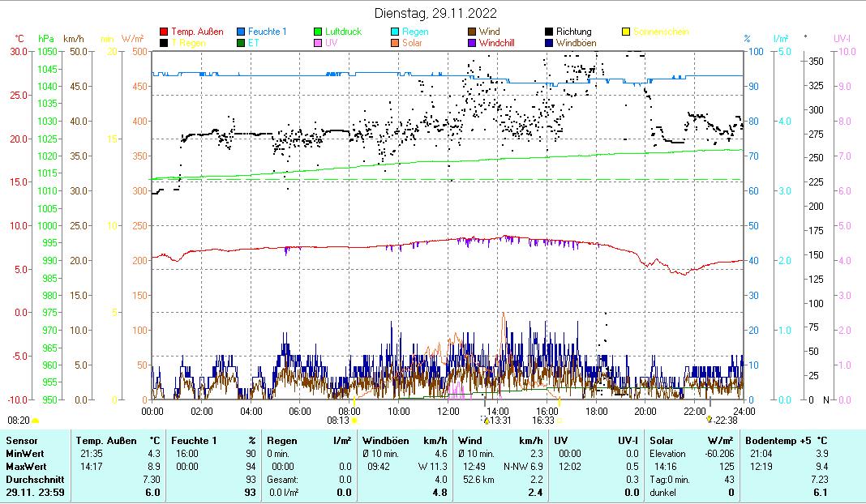Click the Richtung legend label
The height and width of the screenshot is (504, 866).
(x=573, y=32)
